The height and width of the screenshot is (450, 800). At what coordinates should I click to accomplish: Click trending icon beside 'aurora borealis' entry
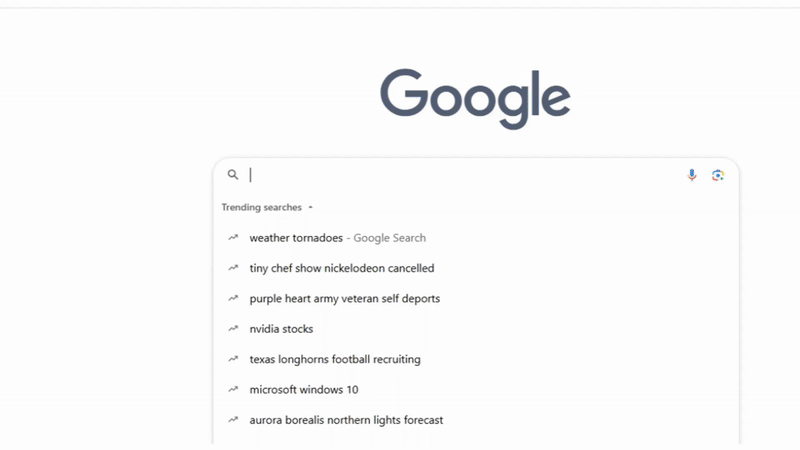click(x=233, y=420)
